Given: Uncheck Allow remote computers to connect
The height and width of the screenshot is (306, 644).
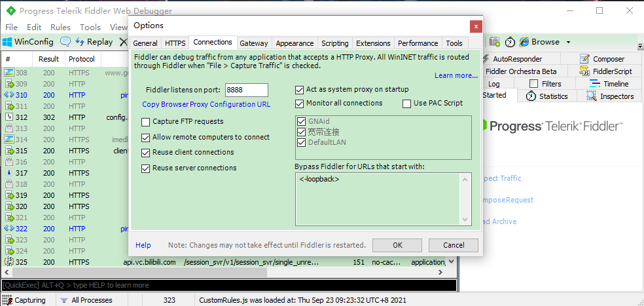Looking at the screenshot, I should coord(145,138).
